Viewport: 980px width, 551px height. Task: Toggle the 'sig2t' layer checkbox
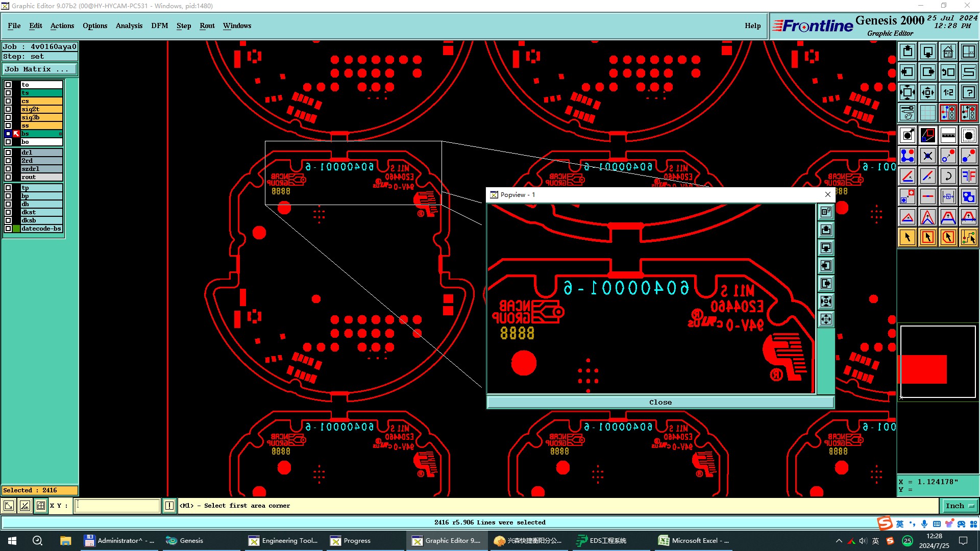point(8,109)
